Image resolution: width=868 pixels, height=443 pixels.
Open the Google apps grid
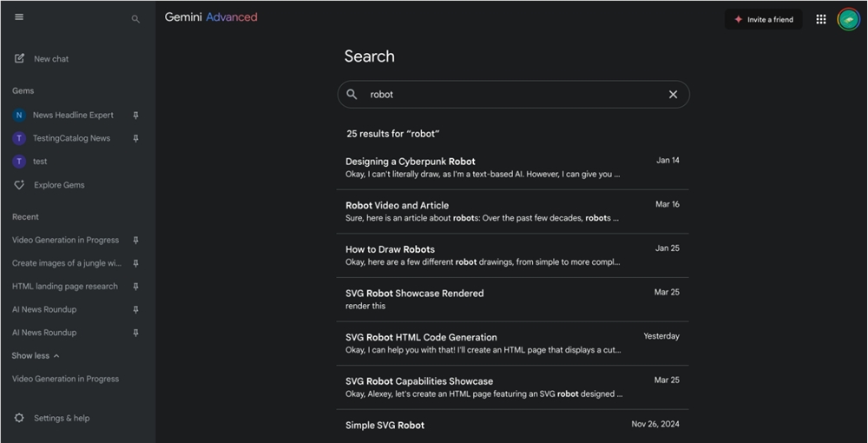[x=821, y=19]
